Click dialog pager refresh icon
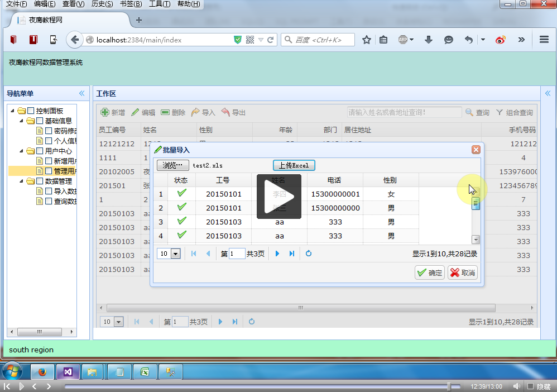The width and height of the screenshot is (557, 392). [308, 254]
